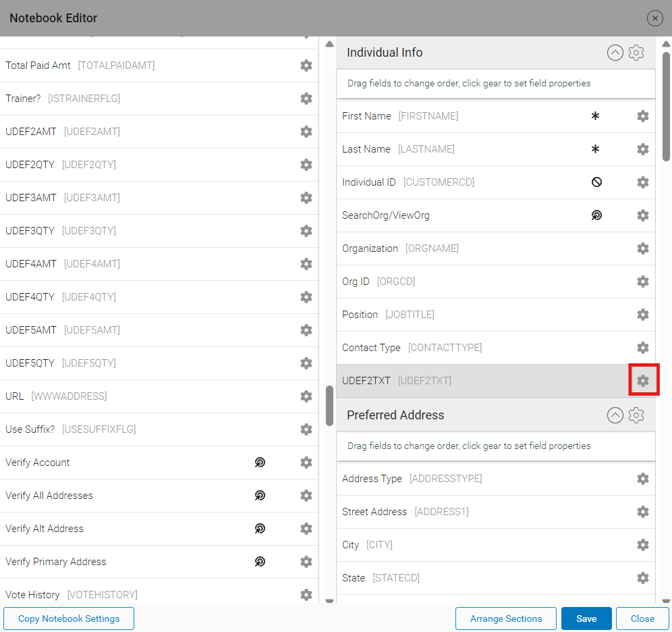Click the left panel scrollbar thumb
Image resolution: width=672 pixels, height=632 pixels.
pos(329,405)
